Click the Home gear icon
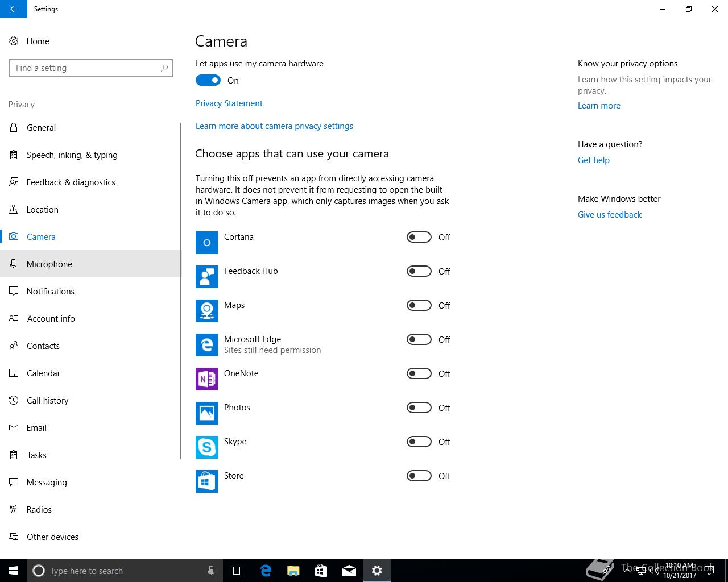This screenshot has height=582, width=728. tap(14, 41)
